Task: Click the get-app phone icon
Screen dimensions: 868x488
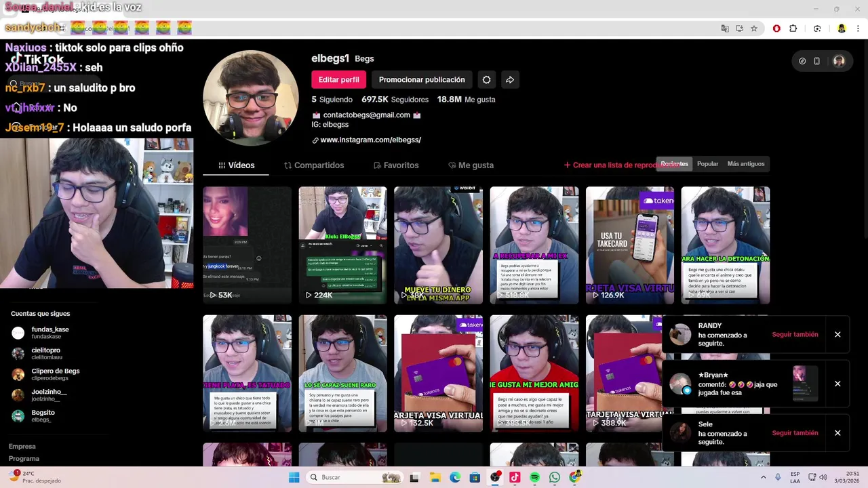Action: (x=817, y=61)
